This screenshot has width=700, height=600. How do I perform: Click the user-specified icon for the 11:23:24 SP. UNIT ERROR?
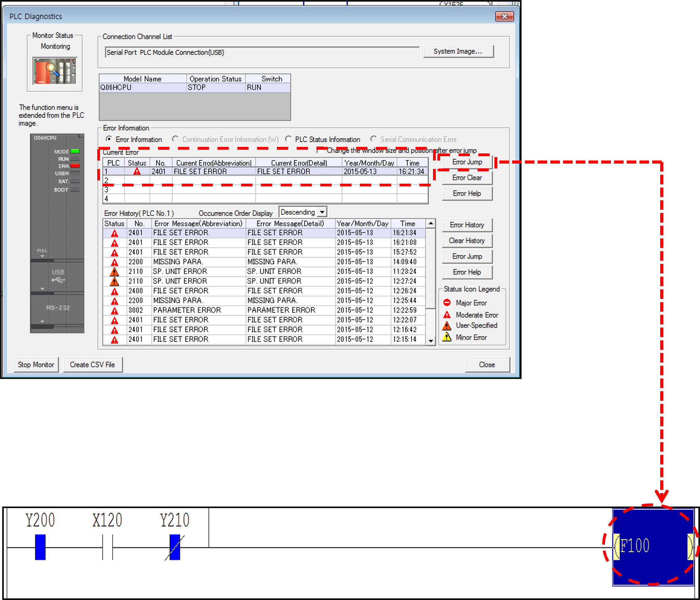(115, 272)
